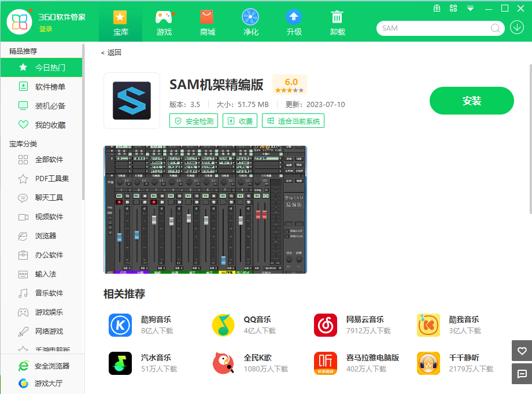This screenshot has height=394, width=532.
Task: Browse the 音乐软件 category
Action: click(x=42, y=293)
